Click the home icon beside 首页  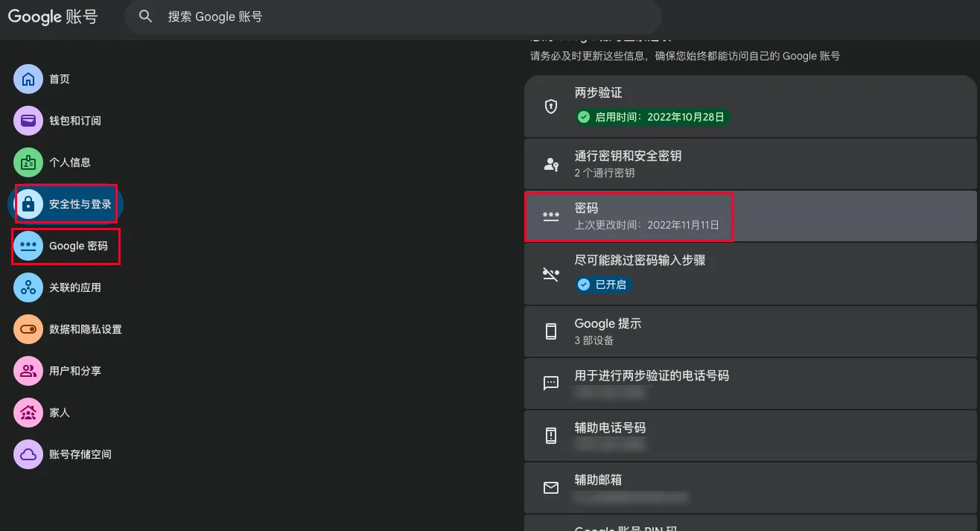(28, 79)
